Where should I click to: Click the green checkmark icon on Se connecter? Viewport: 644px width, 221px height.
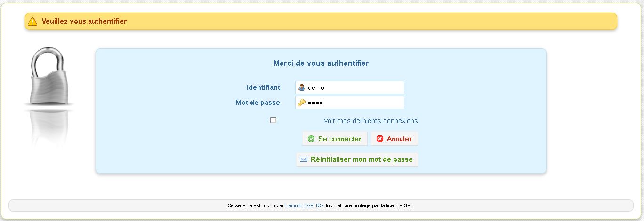(x=311, y=139)
